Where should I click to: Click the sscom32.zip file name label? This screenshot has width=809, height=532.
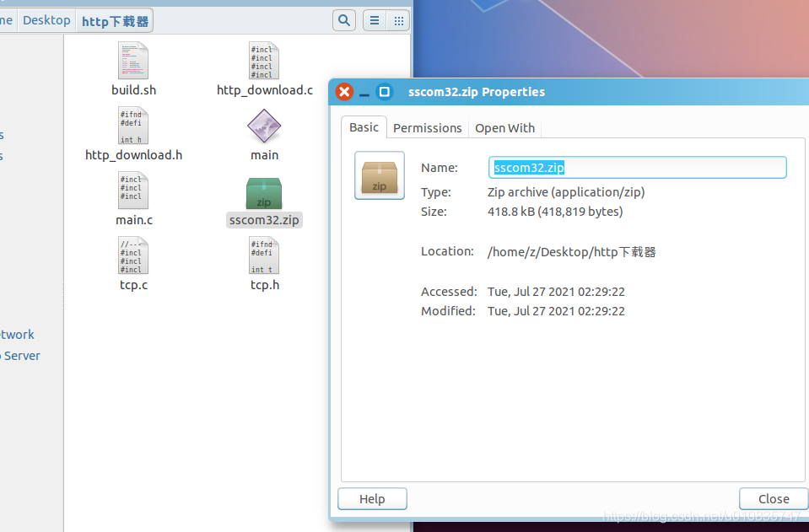pos(264,220)
